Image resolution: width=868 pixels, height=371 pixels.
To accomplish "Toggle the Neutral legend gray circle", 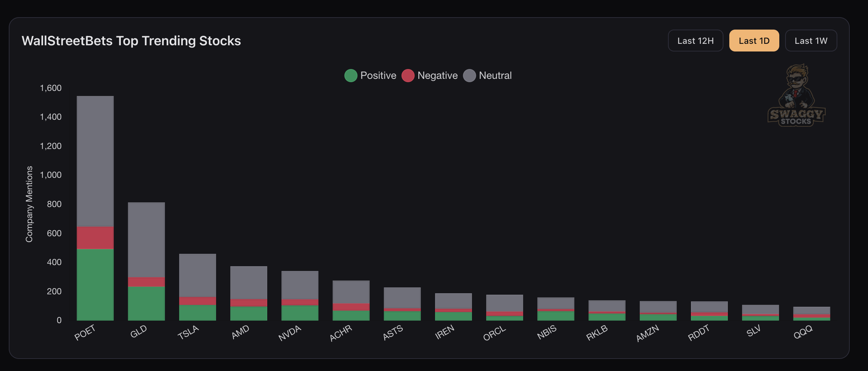I will tap(469, 76).
